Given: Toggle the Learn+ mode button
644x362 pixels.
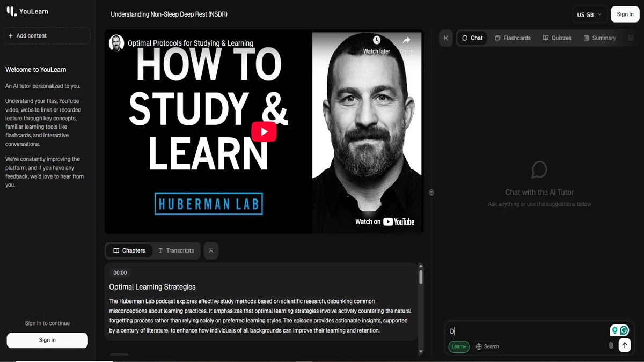Looking at the screenshot, I should (x=459, y=346).
